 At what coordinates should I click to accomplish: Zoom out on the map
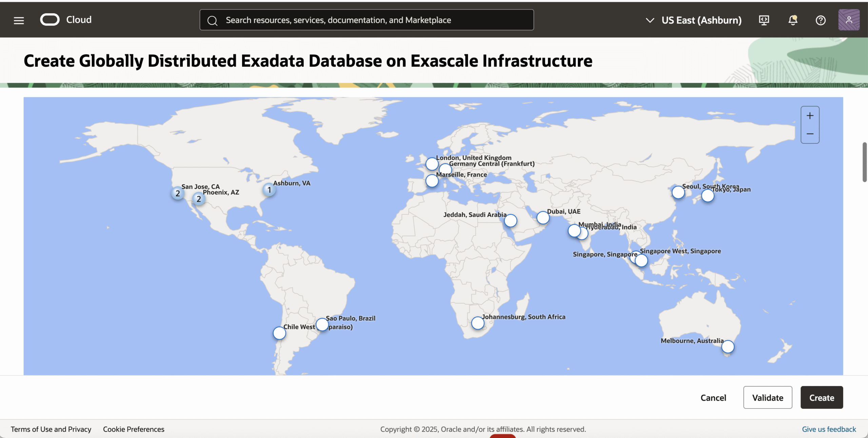click(810, 134)
